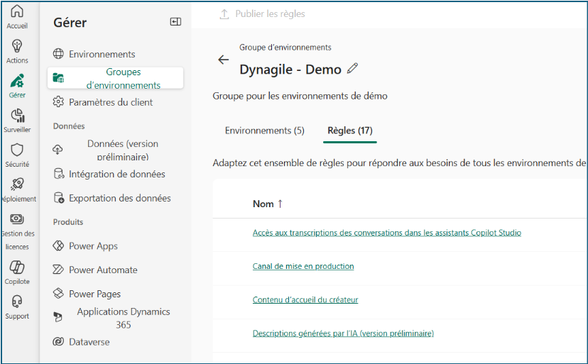
Task: Open the Sécurité shield icon
Action: (17, 150)
